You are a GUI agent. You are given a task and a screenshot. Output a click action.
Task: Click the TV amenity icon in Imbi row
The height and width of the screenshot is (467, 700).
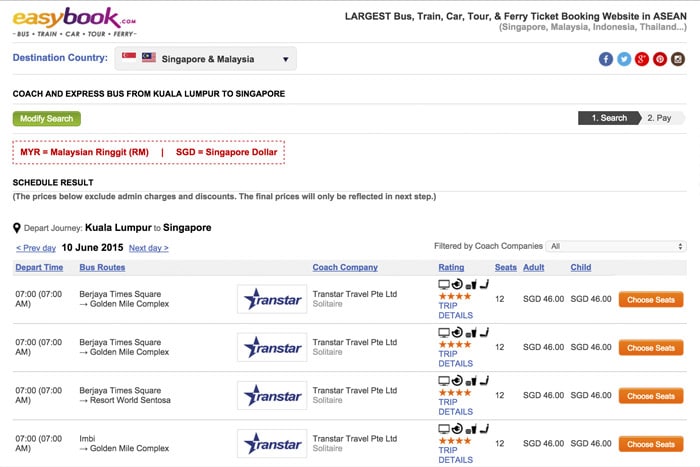click(444, 429)
